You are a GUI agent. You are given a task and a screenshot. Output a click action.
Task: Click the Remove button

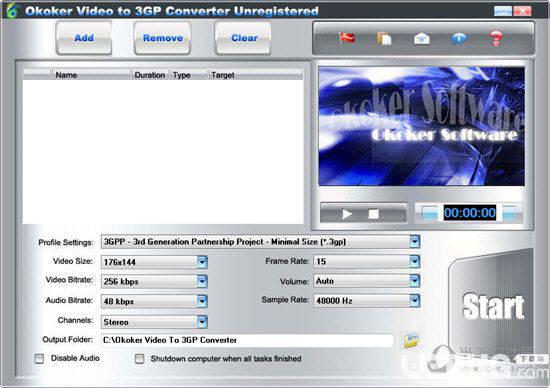pyautogui.click(x=162, y=38)
